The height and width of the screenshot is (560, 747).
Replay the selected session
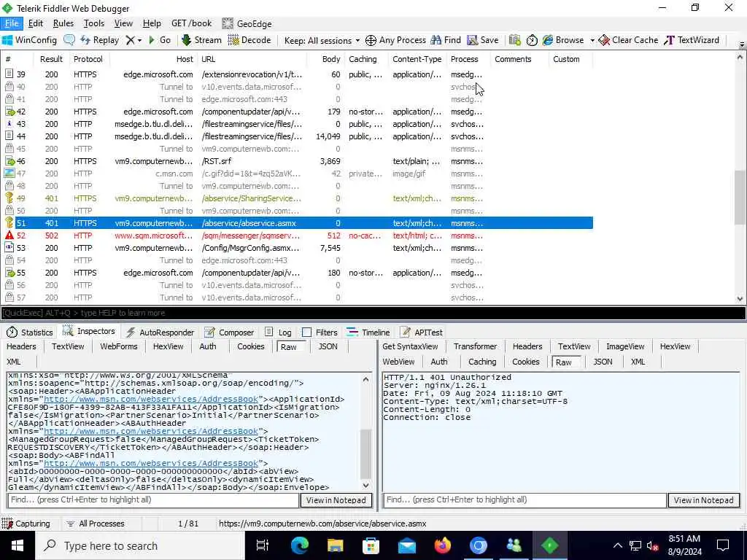(99, 40)
